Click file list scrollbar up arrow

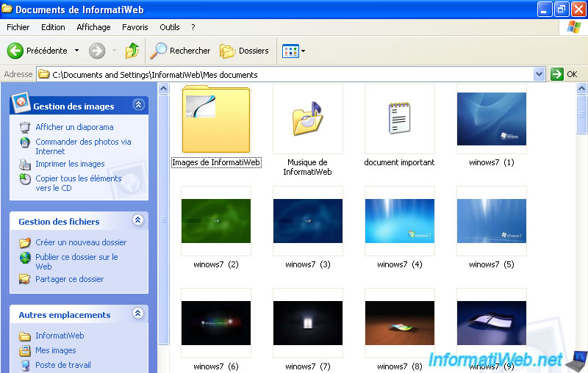(581, 89)
